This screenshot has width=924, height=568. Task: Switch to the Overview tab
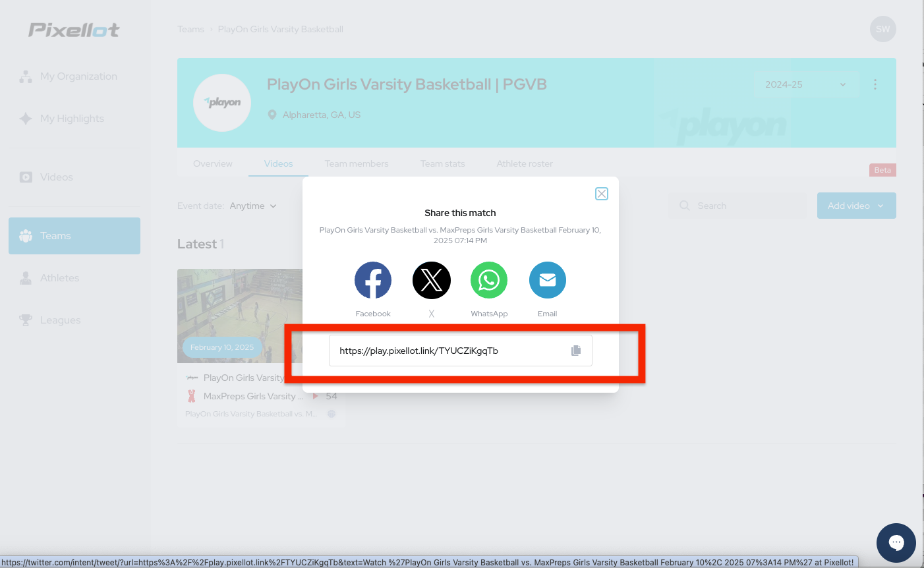pyautogui.click(x=213, y=163)
